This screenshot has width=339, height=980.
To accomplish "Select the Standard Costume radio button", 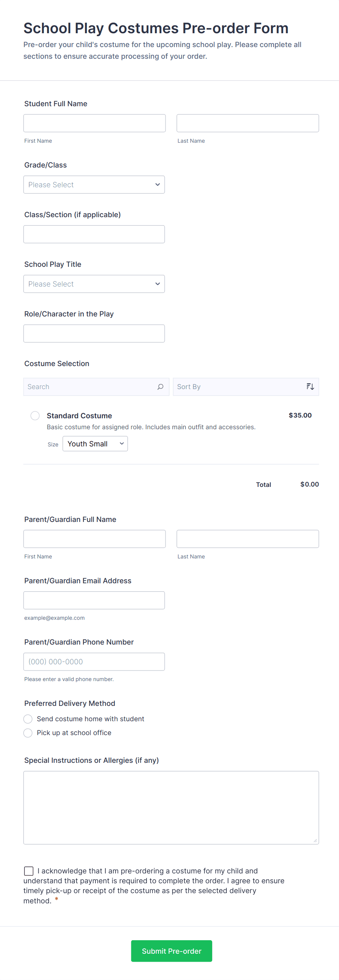I will 35,415.
